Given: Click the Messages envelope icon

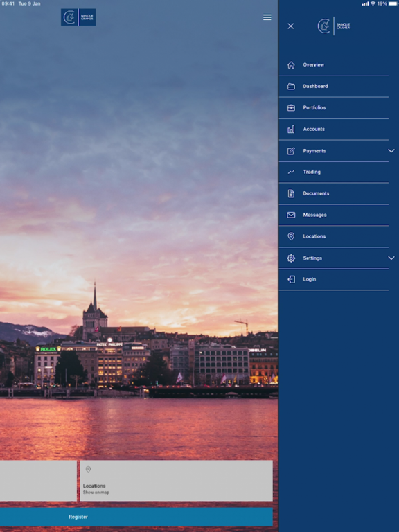Looking at the screenshot, I should click(x=291, y=215).
